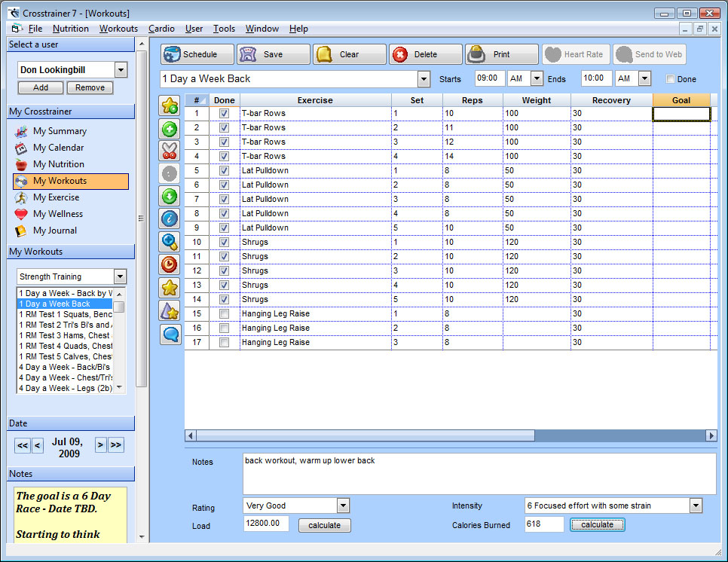This screenshot has width=728, height=562.
Task: Open My Nutrition with the apple icon
Action: click(x=58, y=164)
